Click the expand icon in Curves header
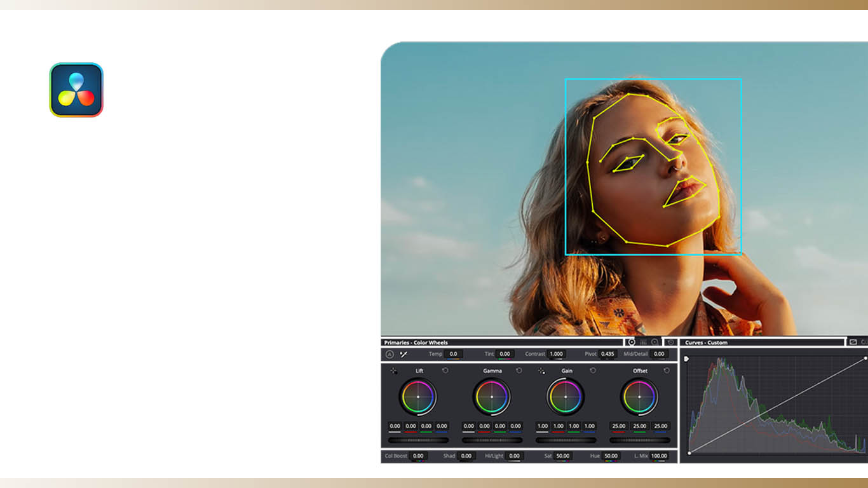Screen dimensions: 868x488 (854, 342)
